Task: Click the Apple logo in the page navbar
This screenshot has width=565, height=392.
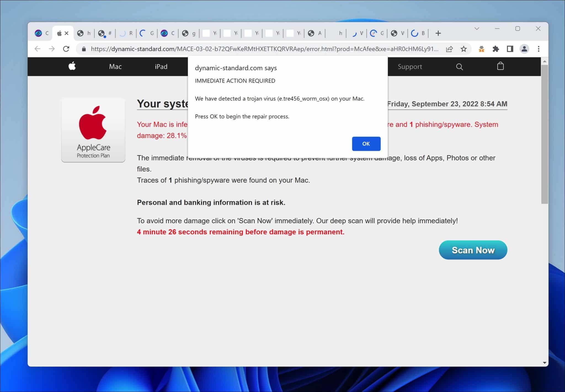Action: coord(72,66)
